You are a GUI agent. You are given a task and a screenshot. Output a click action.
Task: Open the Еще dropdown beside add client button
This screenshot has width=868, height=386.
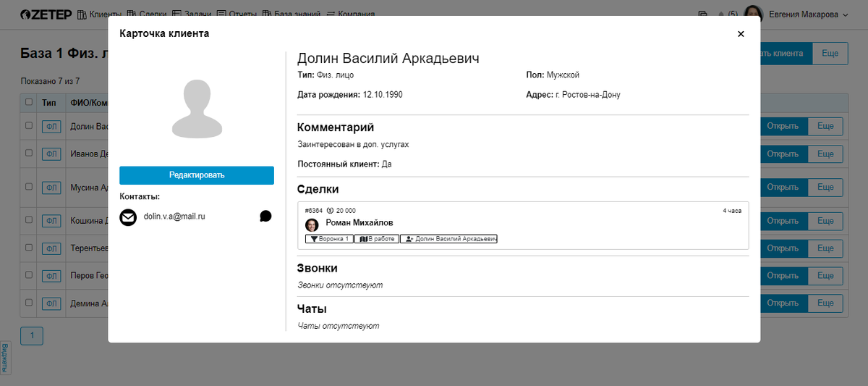830,54
